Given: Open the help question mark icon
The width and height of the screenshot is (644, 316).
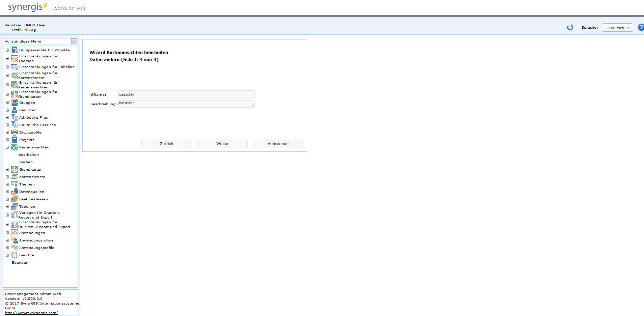Looking at the screenshot, I should (x=641, y=27).
